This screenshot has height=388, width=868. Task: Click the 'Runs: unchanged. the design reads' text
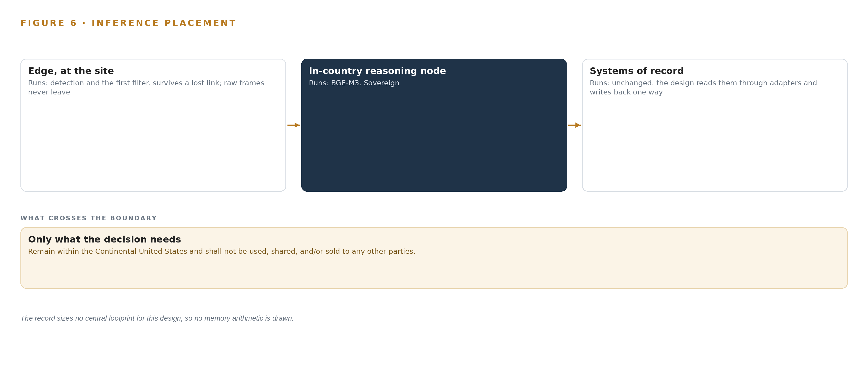point(703,87)
